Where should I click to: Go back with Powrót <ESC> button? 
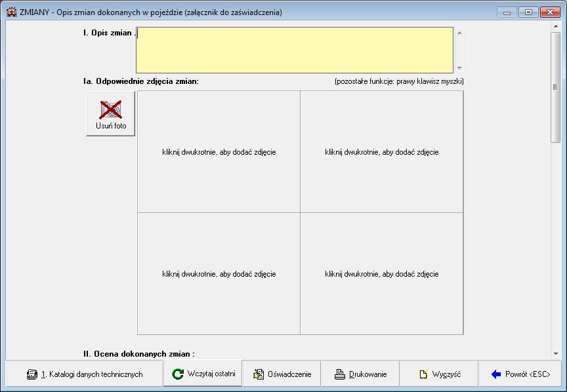tap(520, 374)
